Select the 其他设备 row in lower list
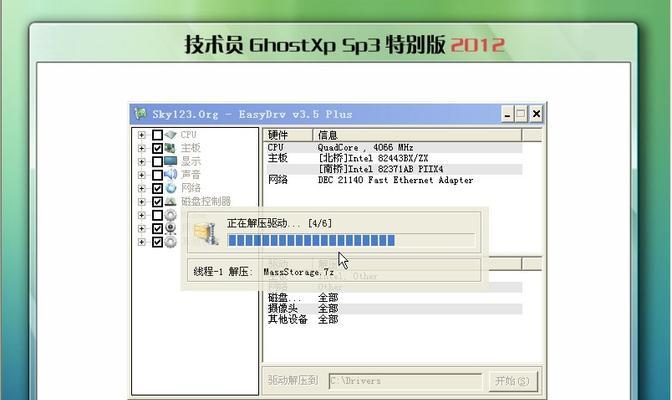 coord(393,319)
